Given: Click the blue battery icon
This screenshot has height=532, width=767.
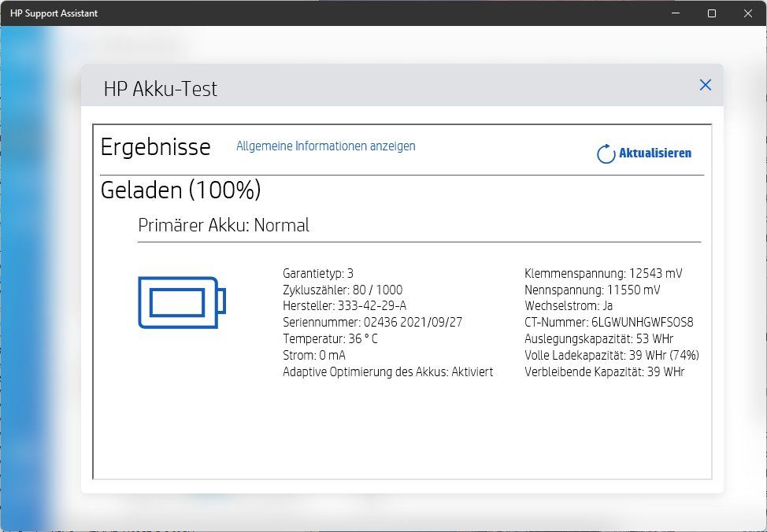Looking at the screenshot, I should tap(182, 302).
